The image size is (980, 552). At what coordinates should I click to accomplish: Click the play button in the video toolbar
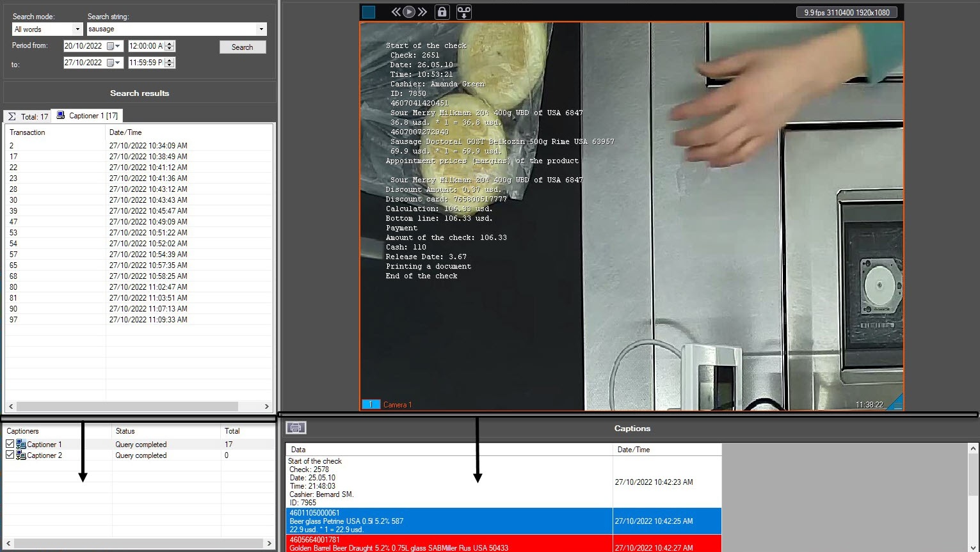click(409, 12)
